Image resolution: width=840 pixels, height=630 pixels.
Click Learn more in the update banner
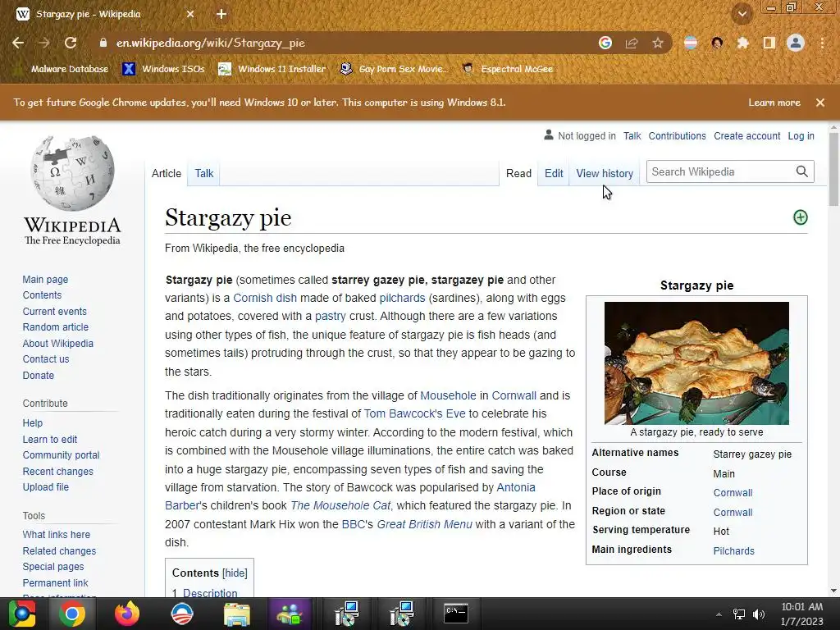pyautogui.click(x=774, y=103)
